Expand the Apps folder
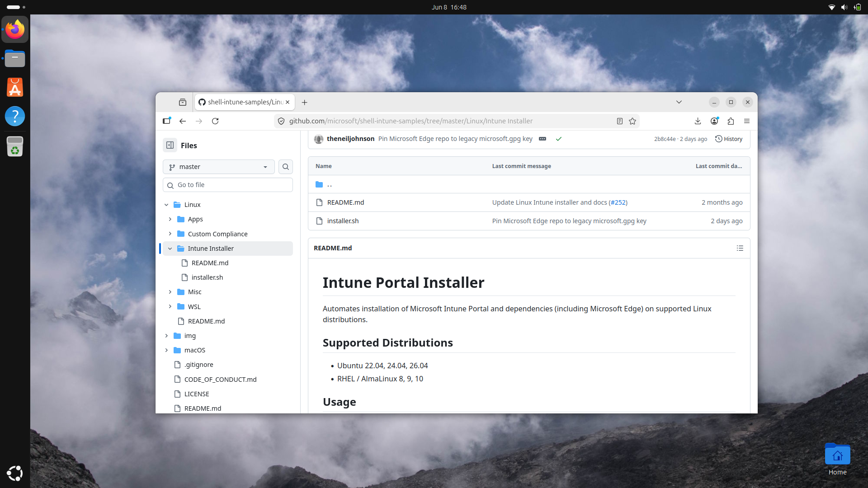 170,219
